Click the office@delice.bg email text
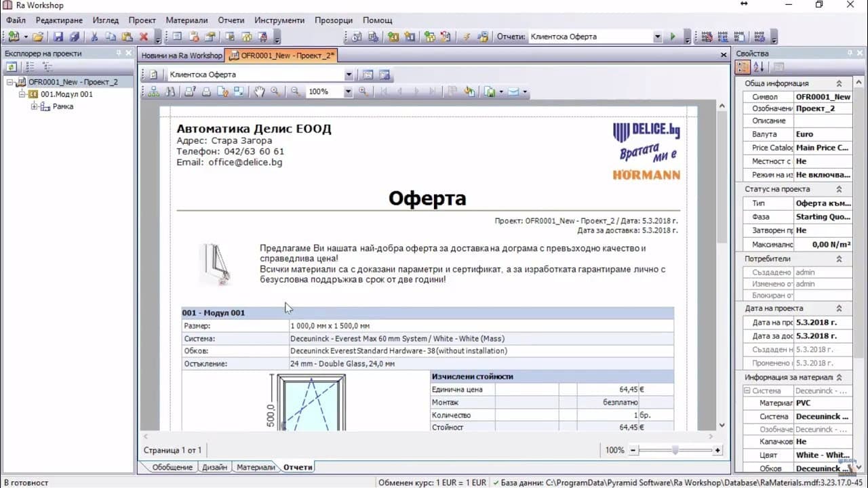 tap(245, 163)
